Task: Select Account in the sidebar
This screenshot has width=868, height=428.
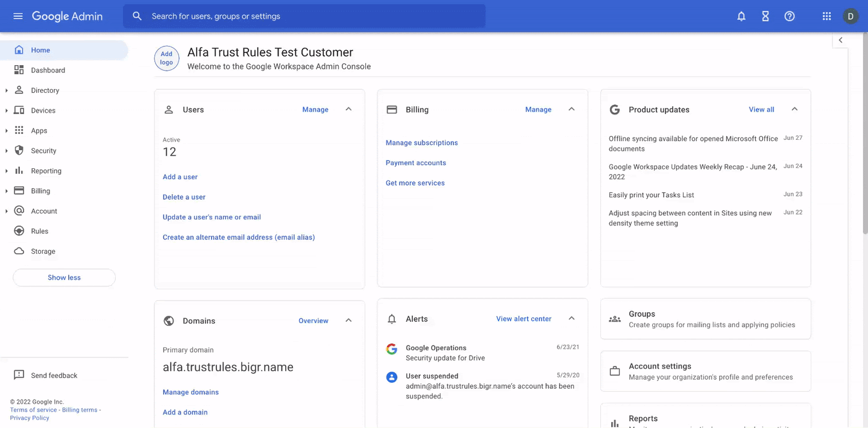Action: click(64, 211)
